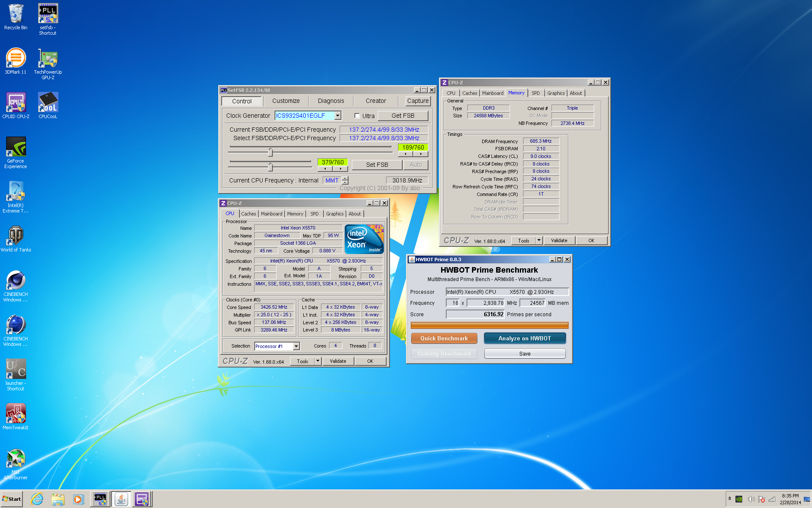
Task: Click OK in CPU-Z CPU window
Action: 370,361
